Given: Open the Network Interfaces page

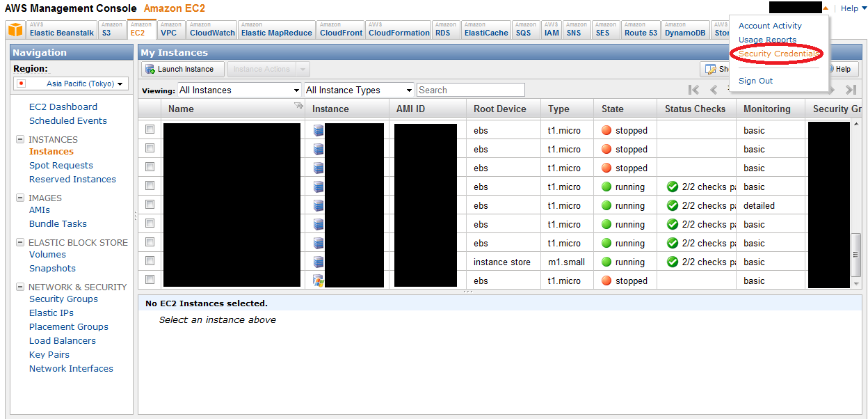Looking at the screenshot, I should point(71,369).
